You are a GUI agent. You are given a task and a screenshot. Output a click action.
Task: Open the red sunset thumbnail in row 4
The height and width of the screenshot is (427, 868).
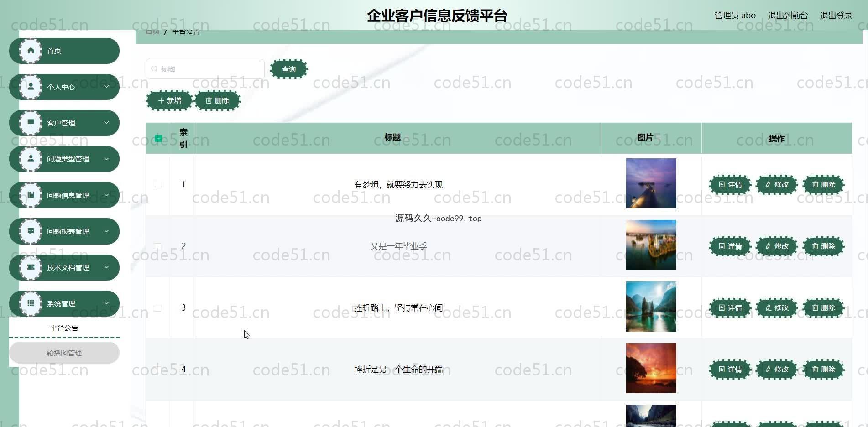[x=651, y=368]
